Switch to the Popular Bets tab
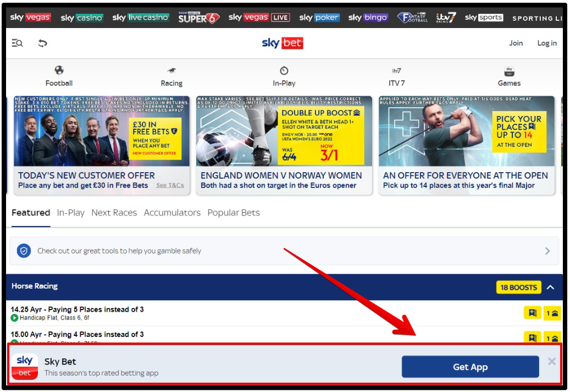The width and height of the screenshot is (570, 392). tap(234, 213)
